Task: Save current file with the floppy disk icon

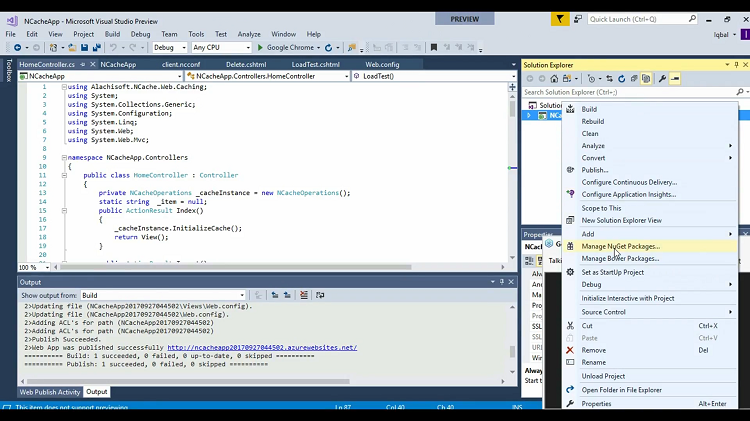Action: click(x=84, y=47)
